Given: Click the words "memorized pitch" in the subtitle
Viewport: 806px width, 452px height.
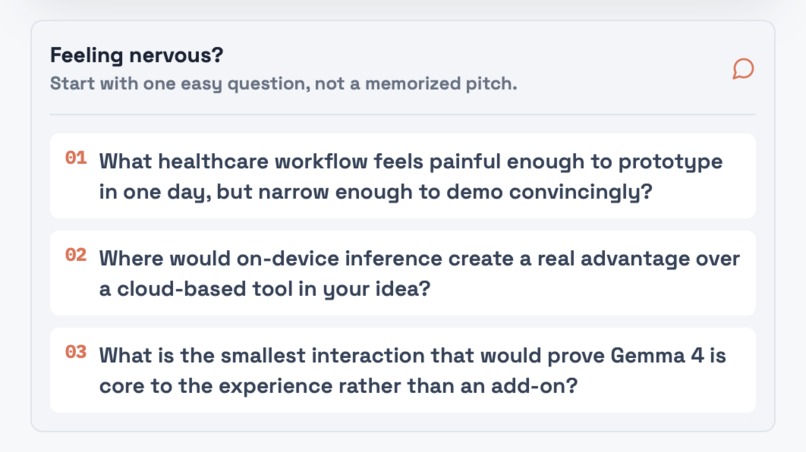Looking at the screenshot, I should click(x=441, y=83).
